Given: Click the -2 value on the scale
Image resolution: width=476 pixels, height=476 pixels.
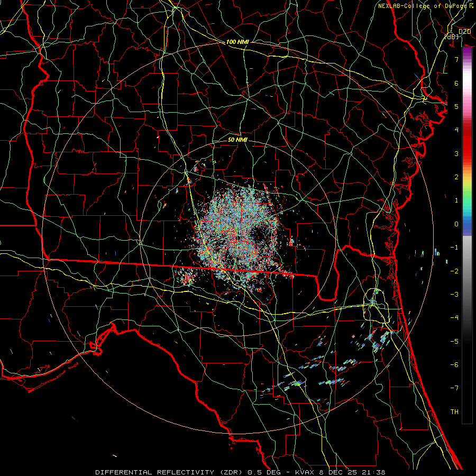Looking at the screenshot, I should [454, 271].
